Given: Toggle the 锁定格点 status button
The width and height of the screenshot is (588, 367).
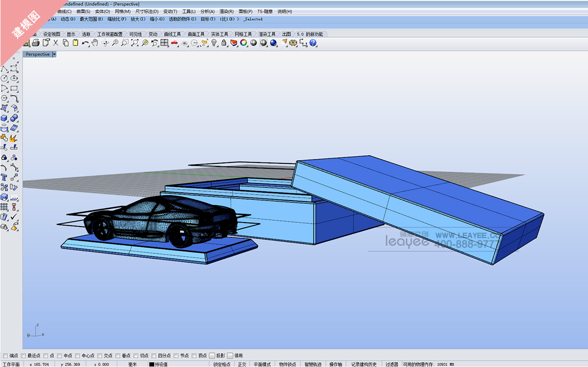Looking at the screenshot, I should pos(222,364).
